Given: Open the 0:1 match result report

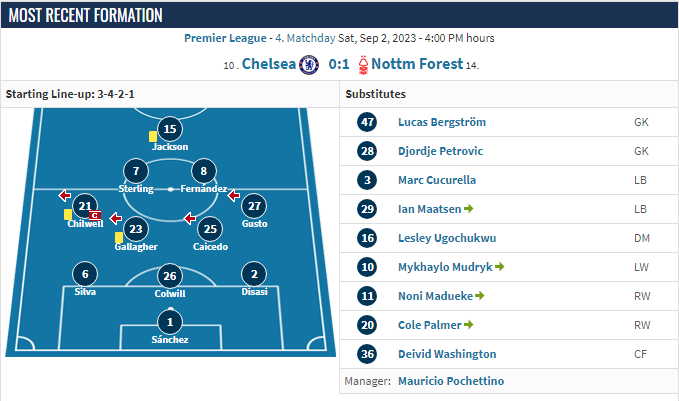Looking at the screenshot, I should (339, 64).
